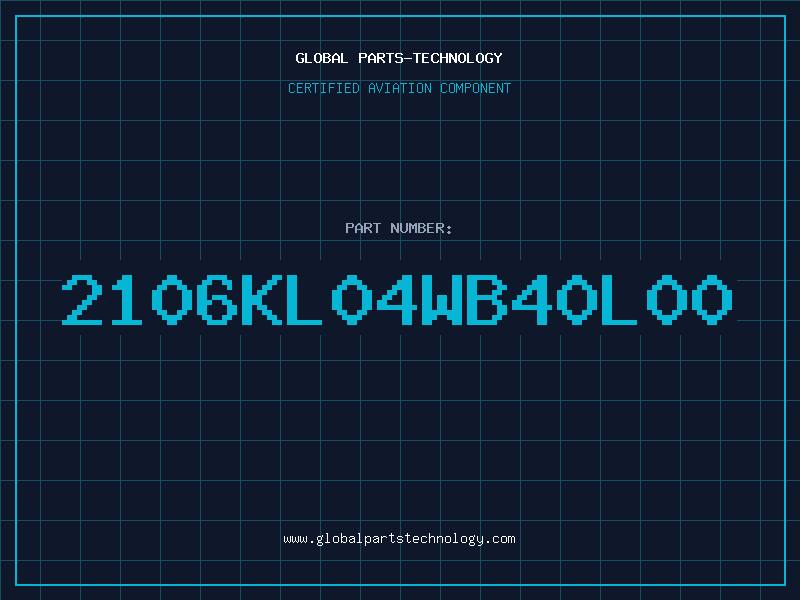The height and width of the screenshot is (600, 800).
Task: Click the CERTIFIED AVIATION COMPONENT subtitle
Action: click(399, 88)
